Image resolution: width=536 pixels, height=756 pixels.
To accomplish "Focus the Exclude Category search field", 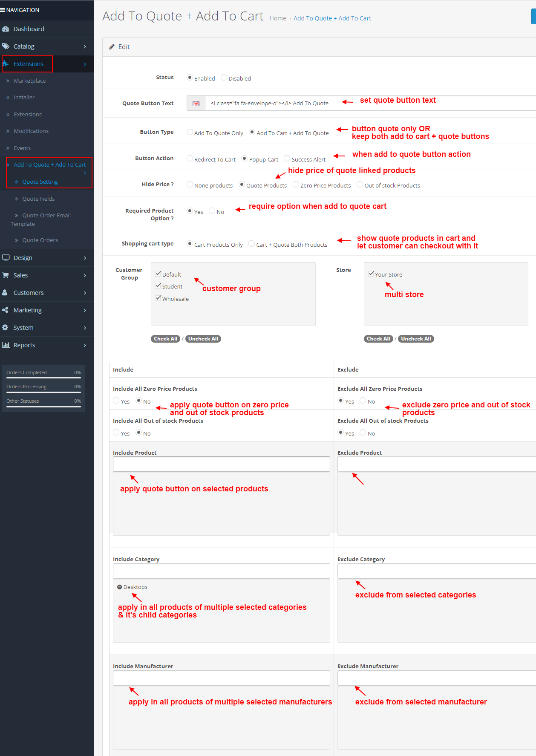I will 437,571.
